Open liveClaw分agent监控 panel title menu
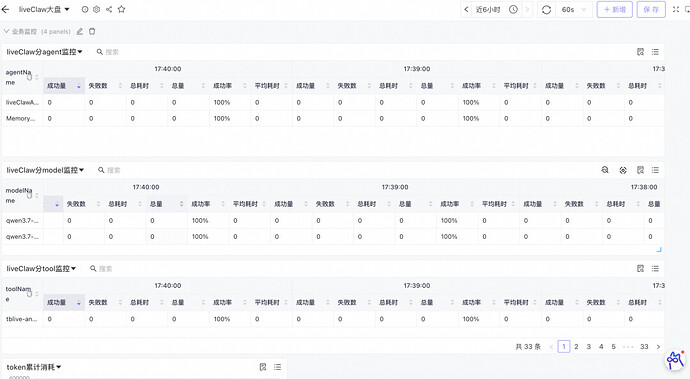 (44, 52)
